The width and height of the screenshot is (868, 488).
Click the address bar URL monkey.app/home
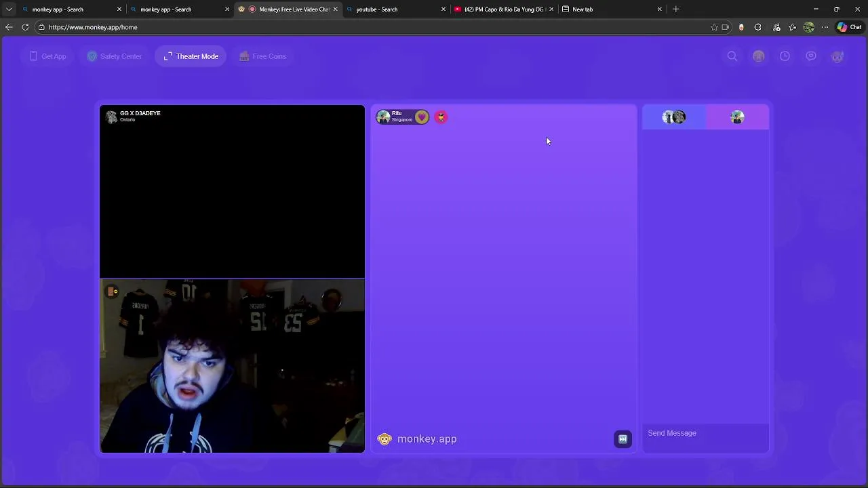tap(93, 27)
